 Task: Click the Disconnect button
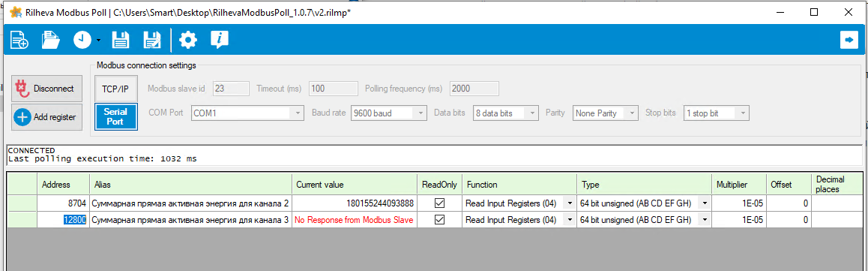47,88
